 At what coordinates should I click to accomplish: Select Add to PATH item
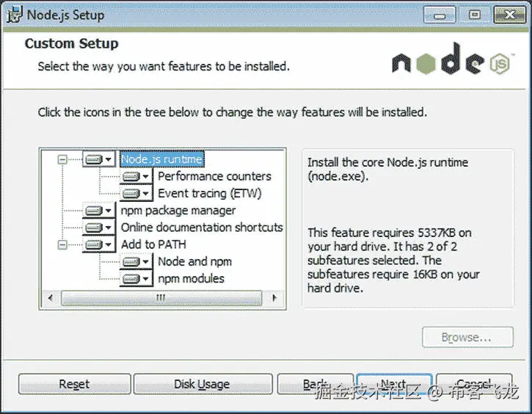click(153, 244)
